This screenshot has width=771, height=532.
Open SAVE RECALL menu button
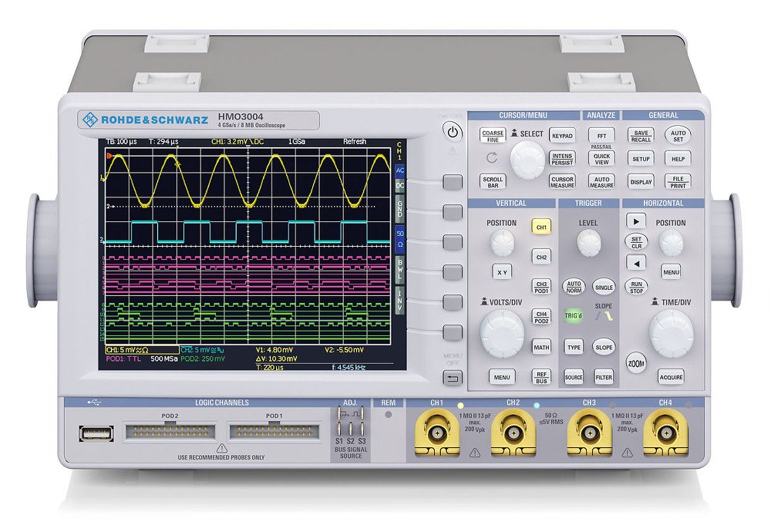[x=641, y=136]
